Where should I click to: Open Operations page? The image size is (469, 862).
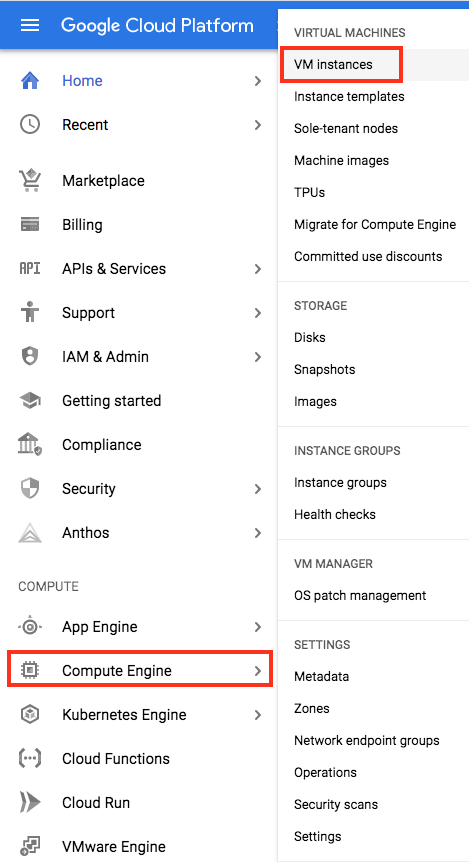[x=325, y=772]
